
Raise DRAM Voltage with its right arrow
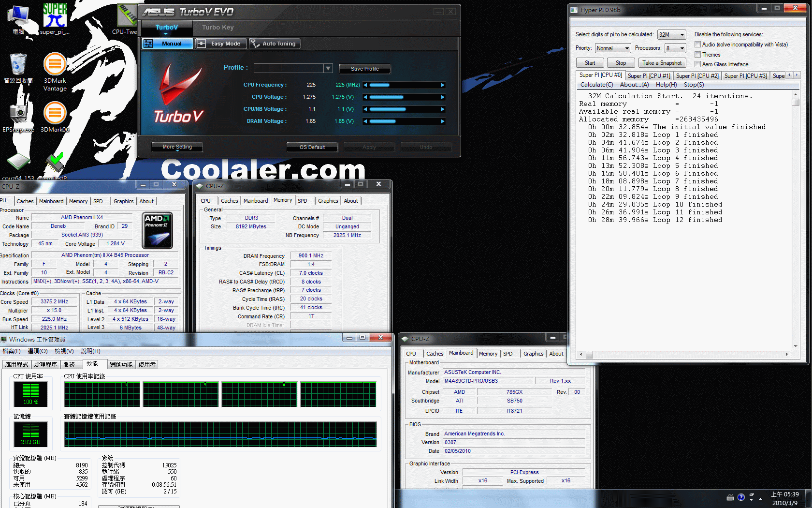point(443,121)
